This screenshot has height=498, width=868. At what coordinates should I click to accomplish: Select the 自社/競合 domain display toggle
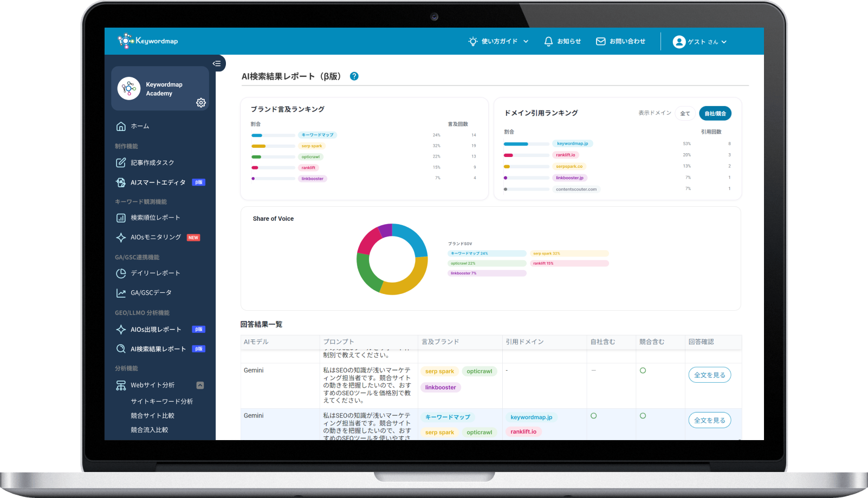tap(715, 113)
